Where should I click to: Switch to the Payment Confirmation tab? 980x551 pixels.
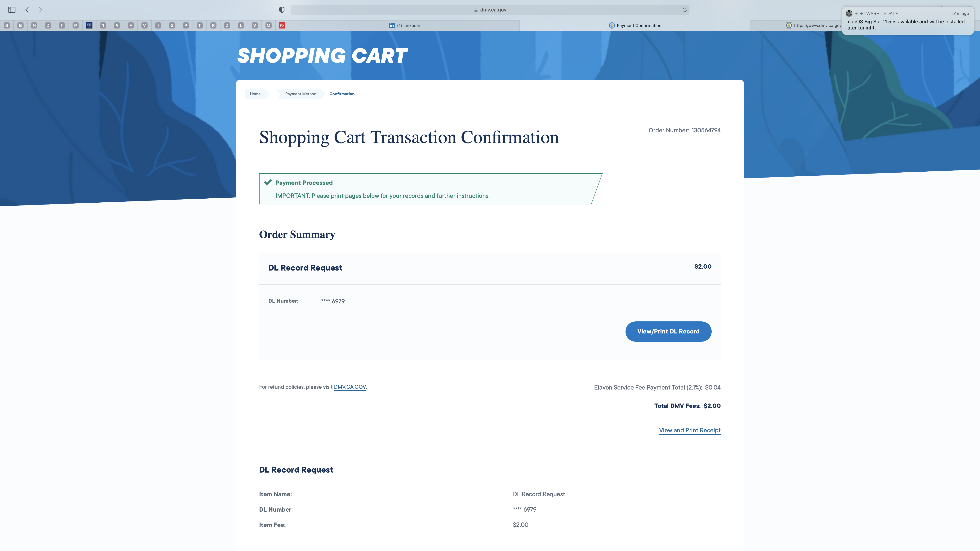point(635,25)
